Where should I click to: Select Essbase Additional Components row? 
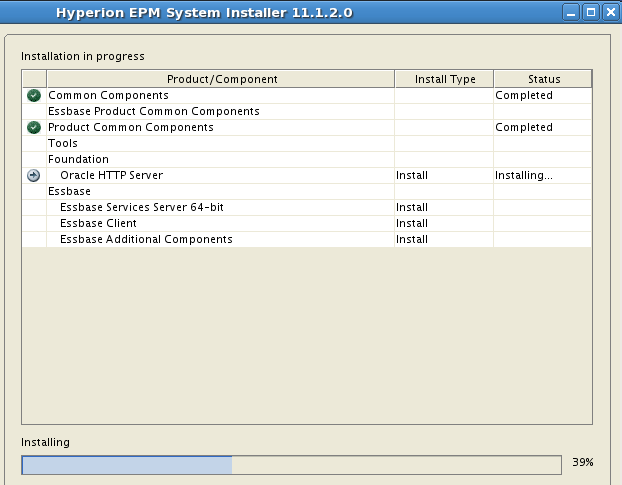(307, 240)
